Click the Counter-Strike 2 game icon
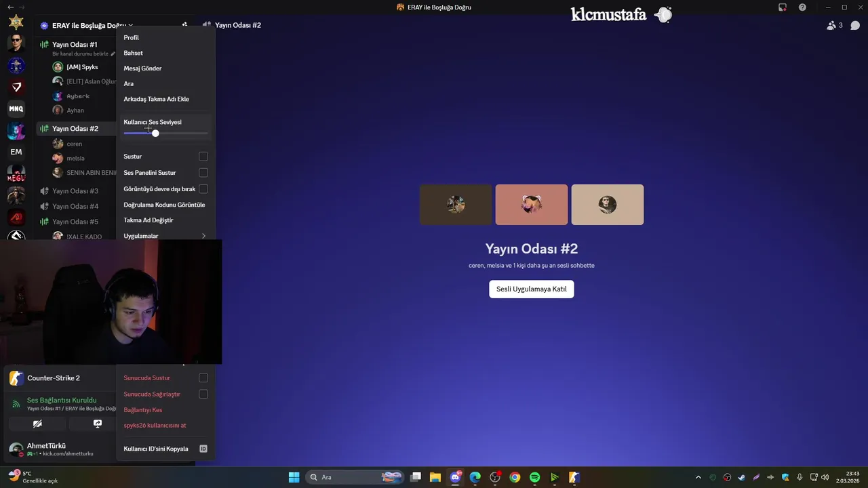This screenshot has height=488, width=868. point(16,378)
